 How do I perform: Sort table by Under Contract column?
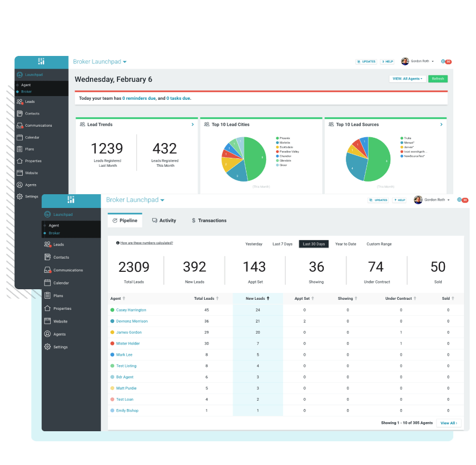[400, 298]
